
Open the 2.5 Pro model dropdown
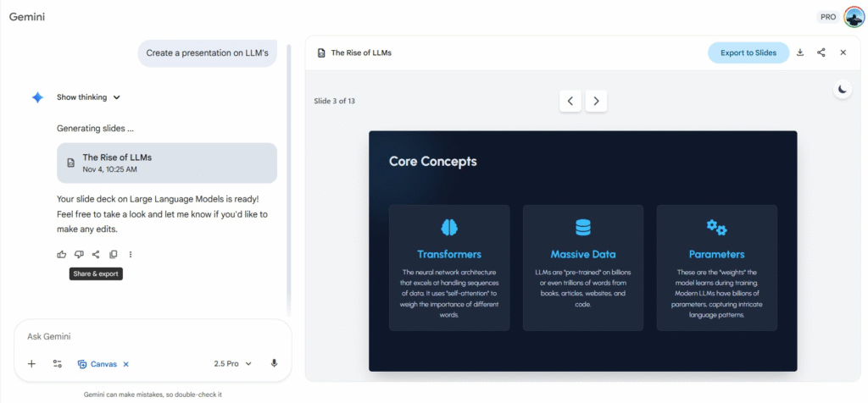point(233,363)
